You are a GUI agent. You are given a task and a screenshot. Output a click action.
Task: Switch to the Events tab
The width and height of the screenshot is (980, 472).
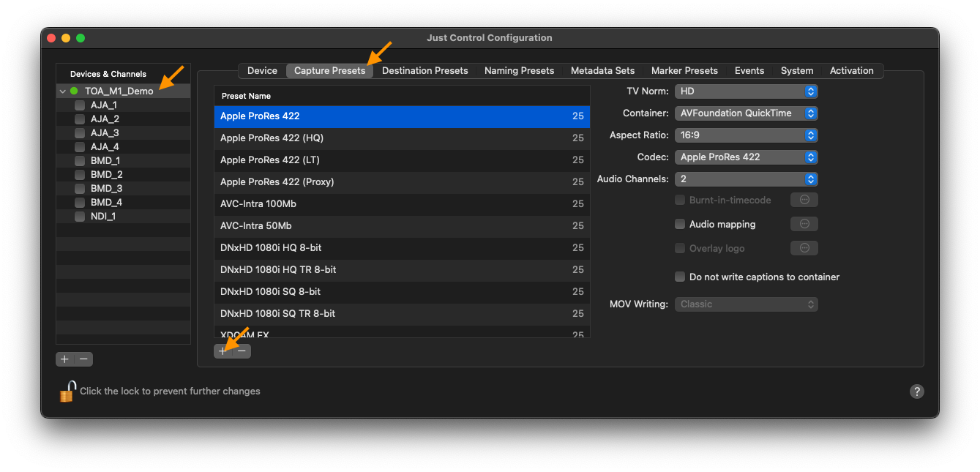click(749, 71)
